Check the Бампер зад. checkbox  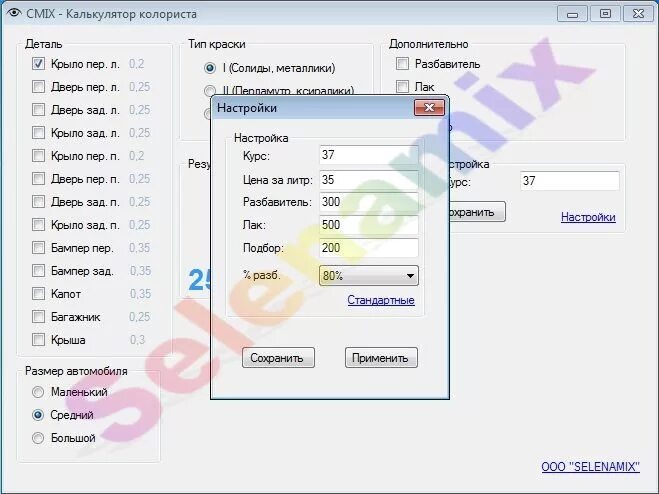[38, 271]
